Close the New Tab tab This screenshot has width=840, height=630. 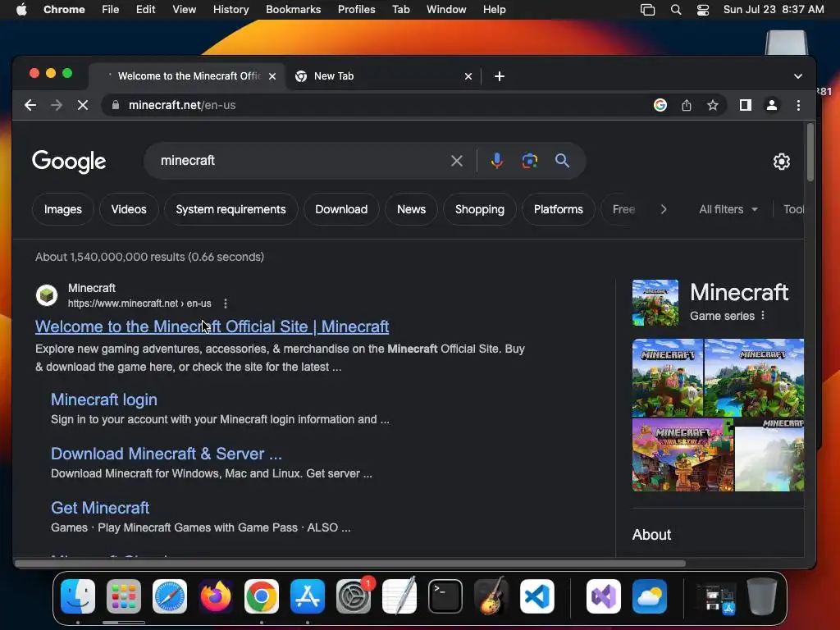coord(468,76)
